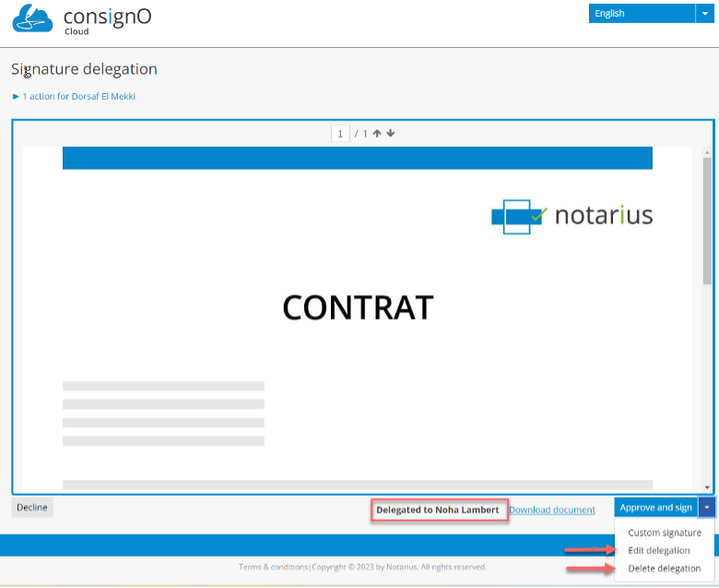The image size is (719, 588).
Task: Choose Delete delegation in the menu
Action: pyautogui.click(x=664, y=568)
